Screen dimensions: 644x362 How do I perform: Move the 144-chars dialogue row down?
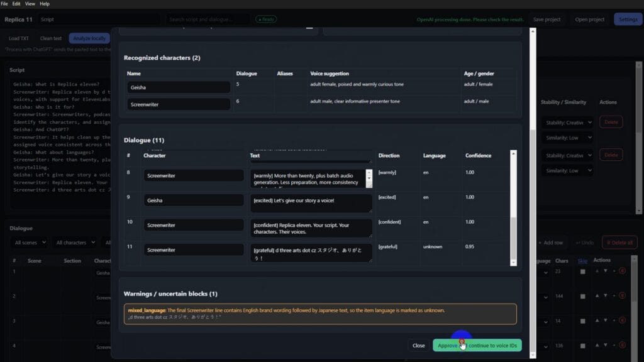(606, 295)
